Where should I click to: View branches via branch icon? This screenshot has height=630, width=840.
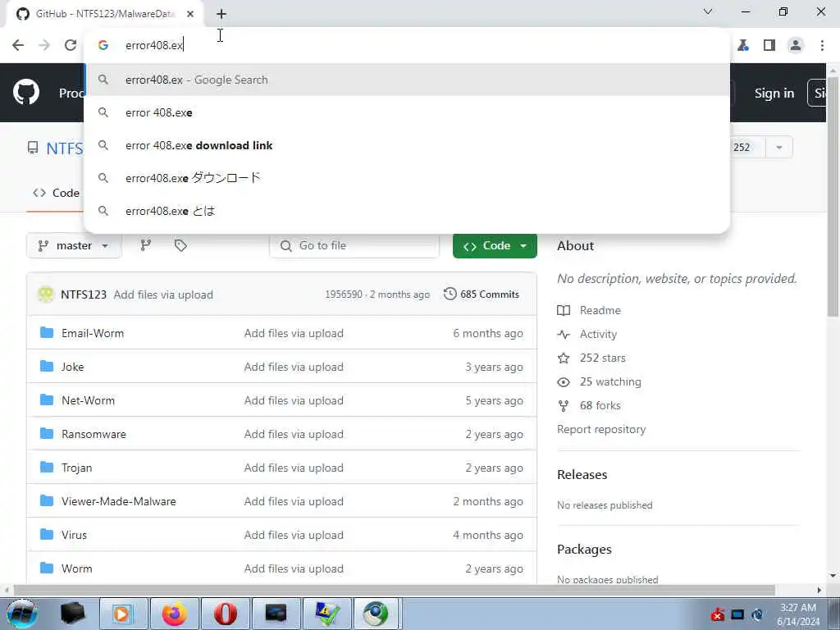pos(146,245)
